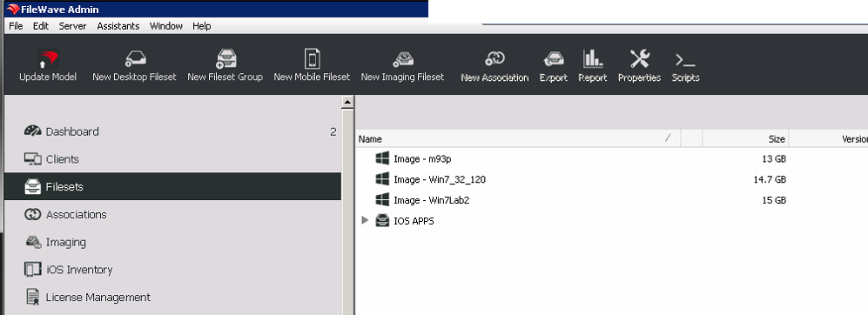Open the Report toolbar icon
Viewport: 868px width, 315px height.
[x=593, y=58]
